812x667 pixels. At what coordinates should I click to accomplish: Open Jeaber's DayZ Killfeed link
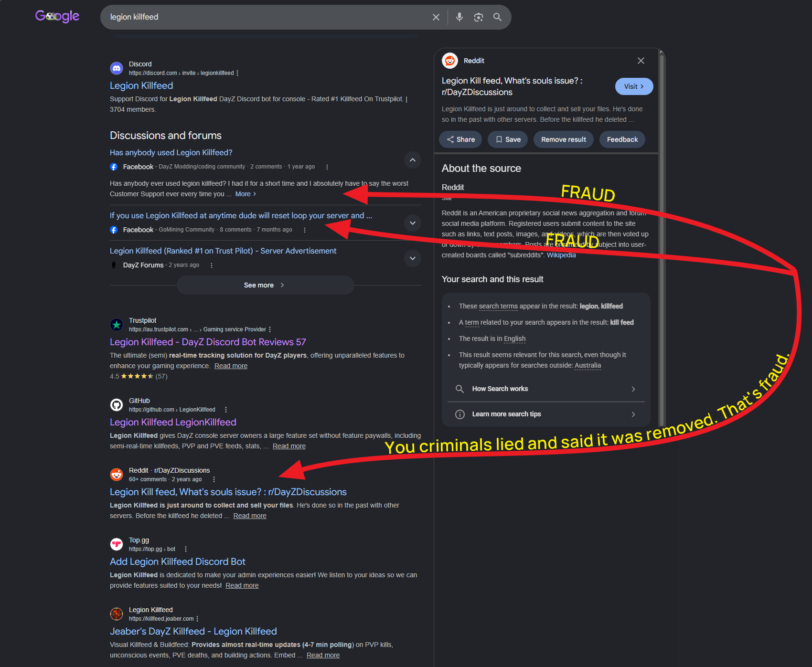pyautogui.click(x=193, y=631)
